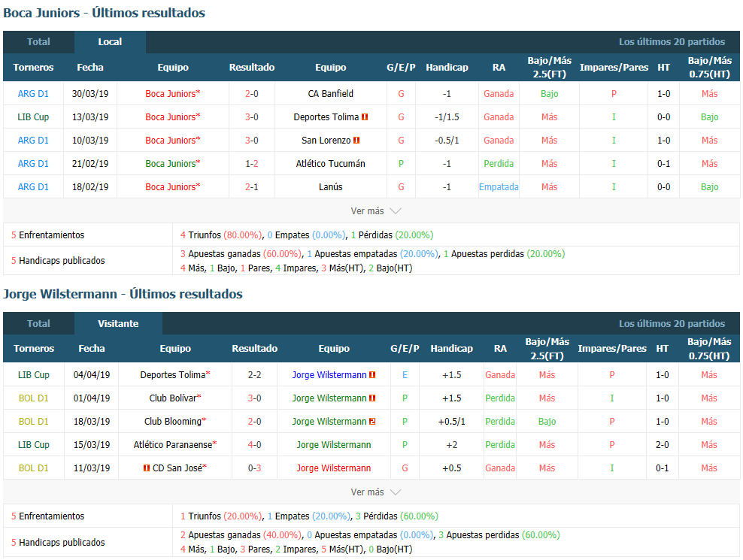The height and width of the screenshot is (560, 743).
Task: Click red Jorge Wilstermann in the 11/03/19 row
Action: click(334, 468)
